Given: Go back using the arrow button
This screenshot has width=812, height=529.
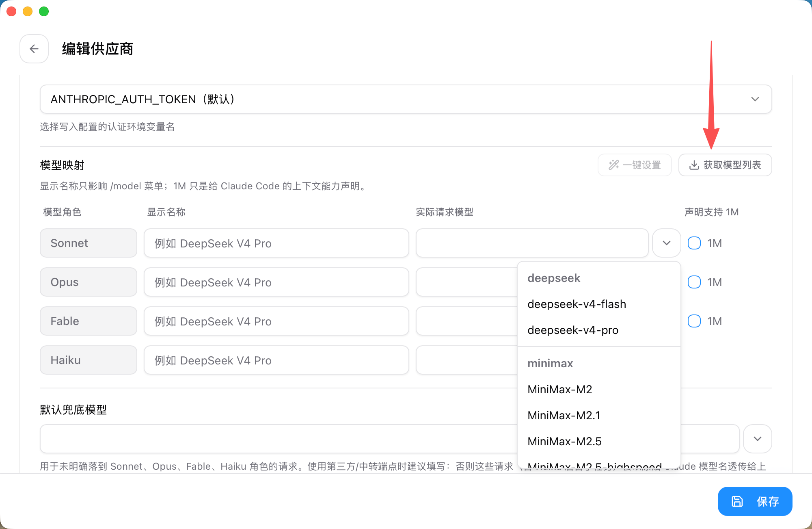Looking at the screenshot, I should tap(34, 49).
